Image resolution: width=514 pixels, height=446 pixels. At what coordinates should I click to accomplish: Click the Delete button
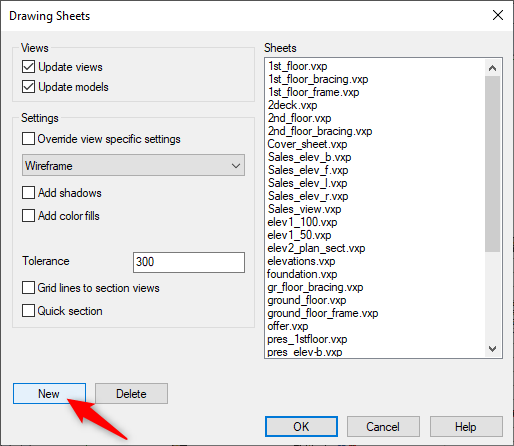tap(131, 394)
